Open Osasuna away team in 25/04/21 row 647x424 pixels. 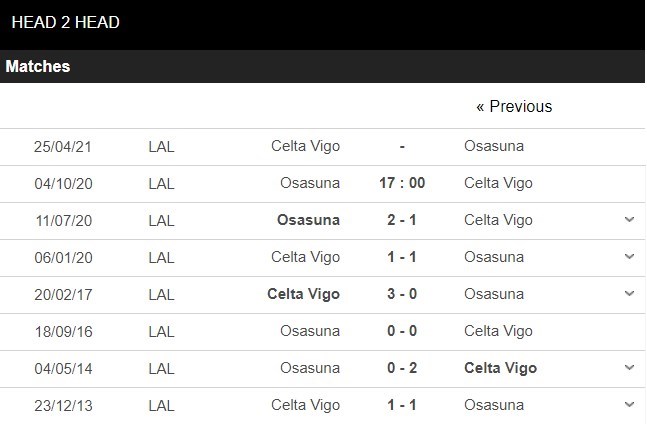(x=494, y=146)
